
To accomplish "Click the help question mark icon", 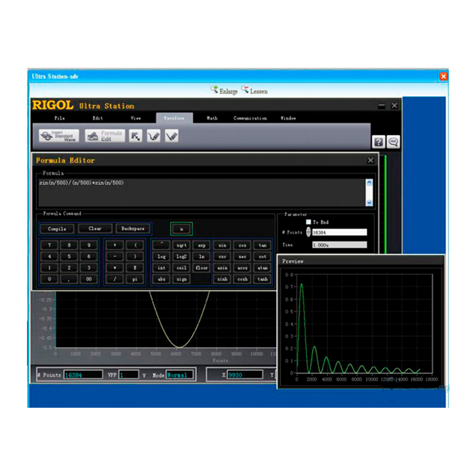I will tap(378, 142).
